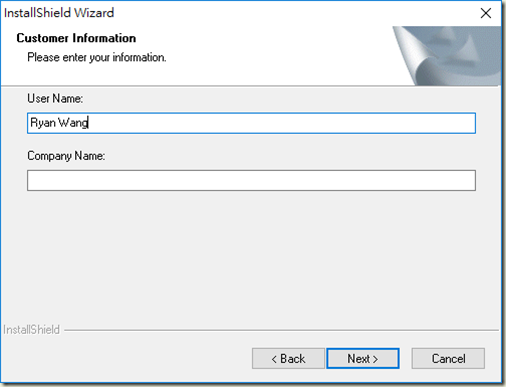Click the Next > button

point(363,358)
